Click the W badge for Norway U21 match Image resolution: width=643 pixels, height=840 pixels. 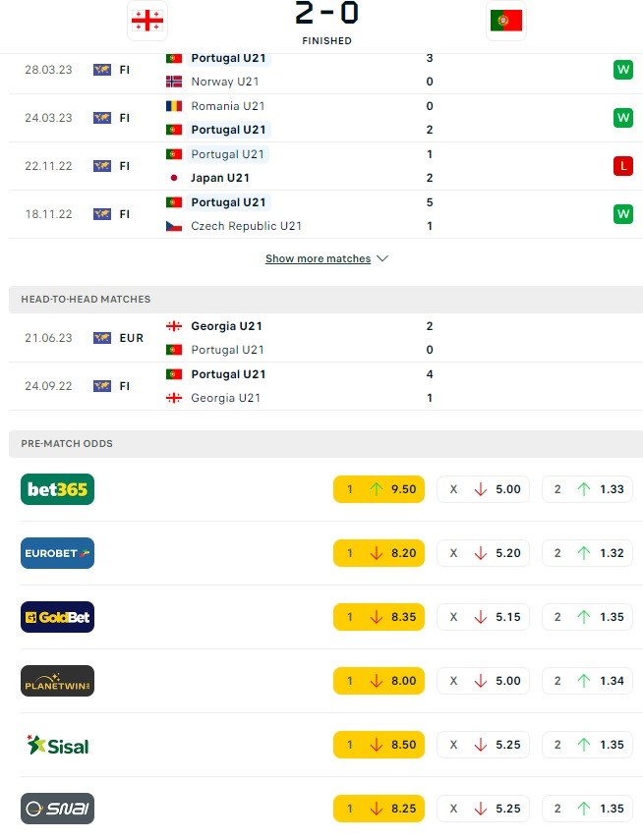(x=623, y=70)
